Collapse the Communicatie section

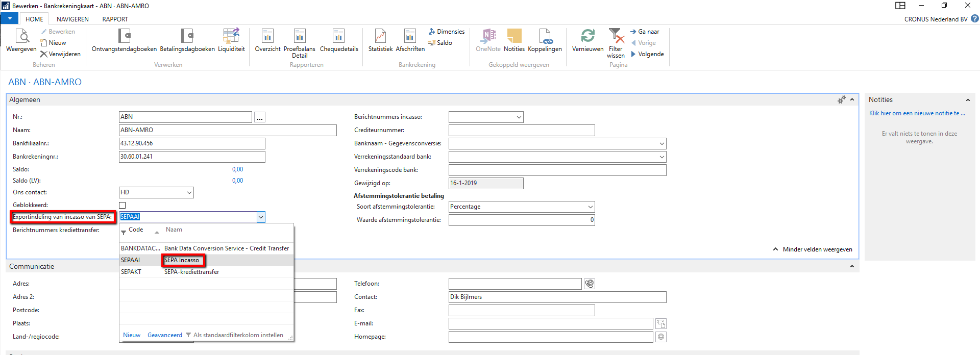click(x=852, y=266)
